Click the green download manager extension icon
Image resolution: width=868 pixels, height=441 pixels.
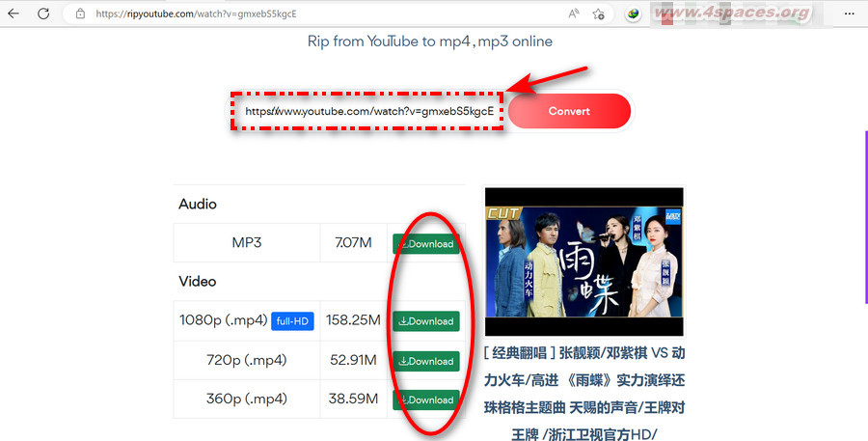pos(634,14)
